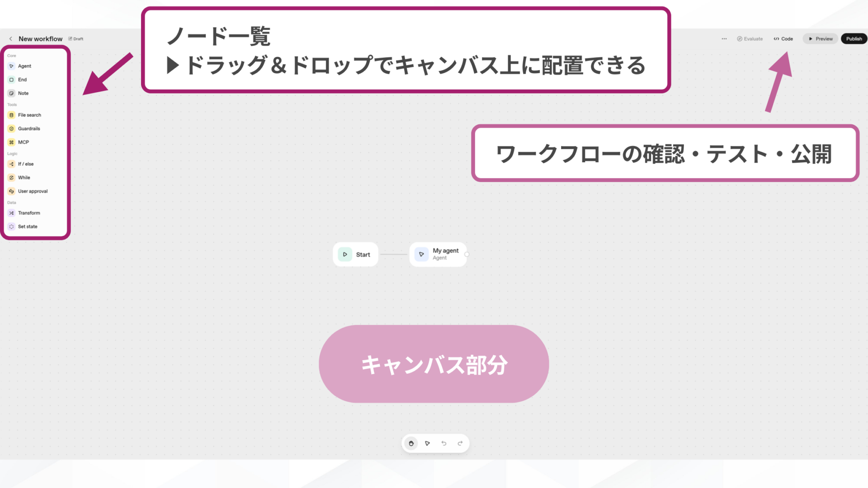The height and width of the screenshot is (488, 868).
Task: Enable the Set state node
Action: pyautogui.click(x=11, y=226)
